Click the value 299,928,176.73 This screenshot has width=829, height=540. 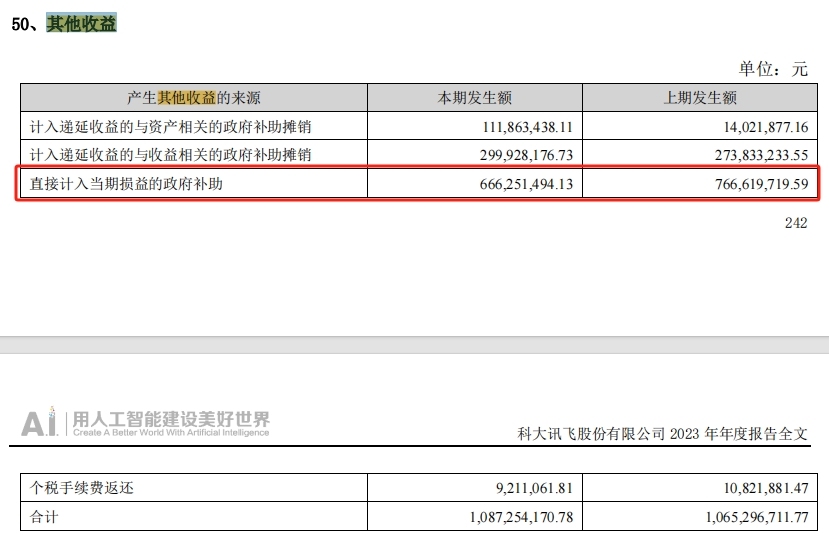(x=526, y=155)
